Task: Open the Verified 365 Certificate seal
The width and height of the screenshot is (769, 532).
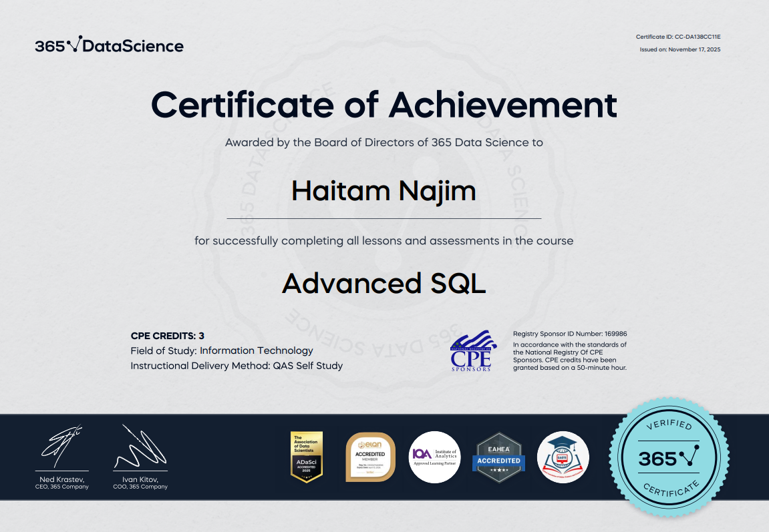Action: click(x=670, y=457)
